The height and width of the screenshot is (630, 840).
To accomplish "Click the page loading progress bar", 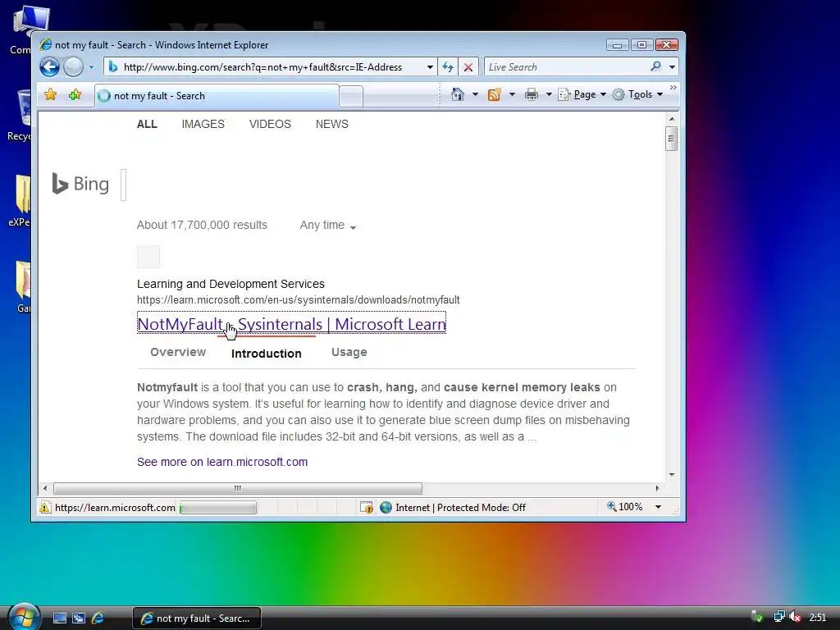I will (x=217, y=507).
